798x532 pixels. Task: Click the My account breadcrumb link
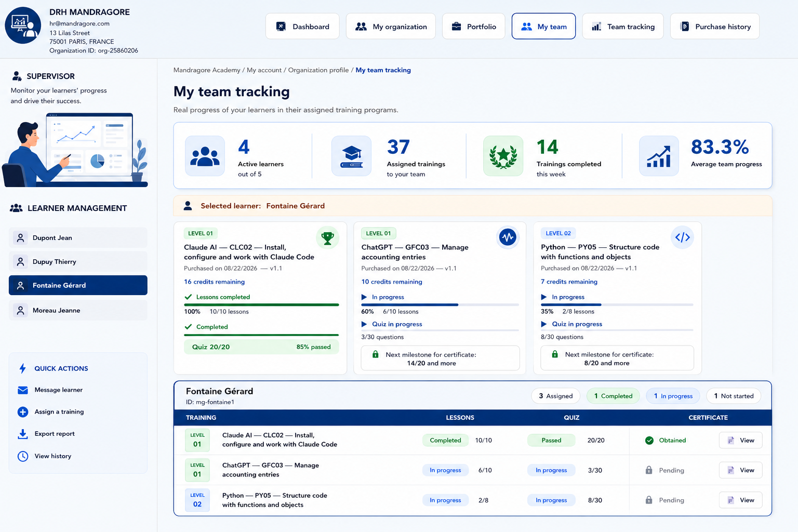[264, 70]
